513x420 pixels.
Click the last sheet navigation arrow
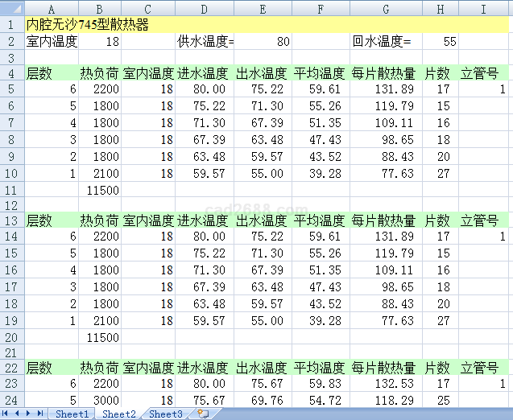point(40,414)
